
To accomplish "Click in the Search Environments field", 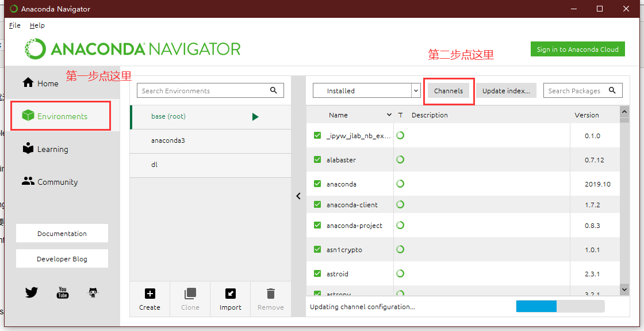I will (210, 90).
